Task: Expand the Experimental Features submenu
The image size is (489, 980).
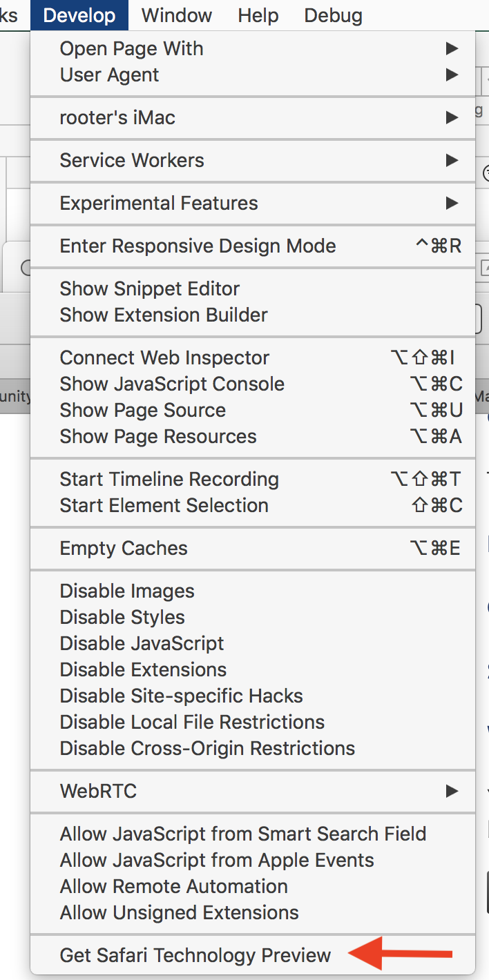Action: point(159,204)
